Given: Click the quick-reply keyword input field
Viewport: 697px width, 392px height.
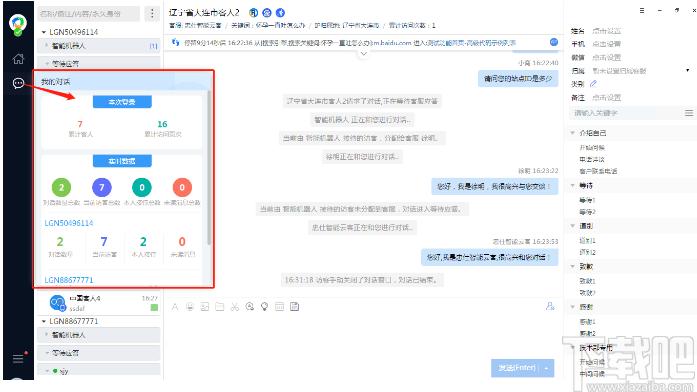Looking at the screenshot, I should [625, 113].
